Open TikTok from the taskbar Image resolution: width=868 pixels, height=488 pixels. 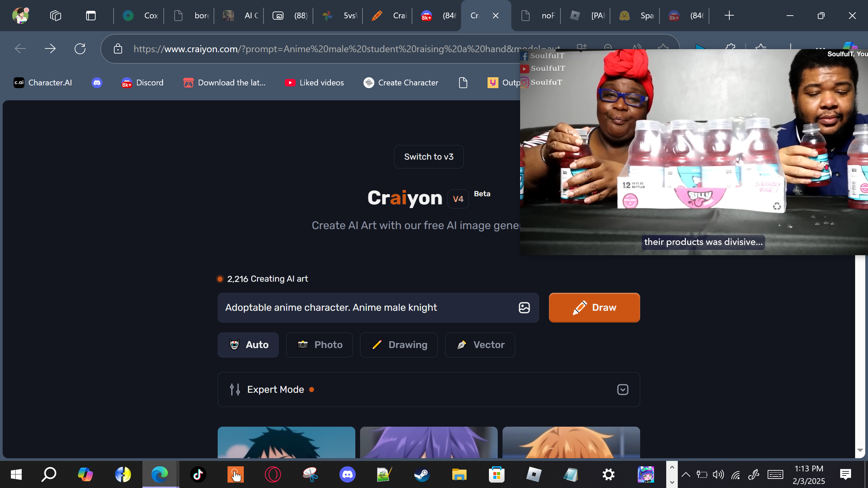pyautogui.click(x=198, y=474)
